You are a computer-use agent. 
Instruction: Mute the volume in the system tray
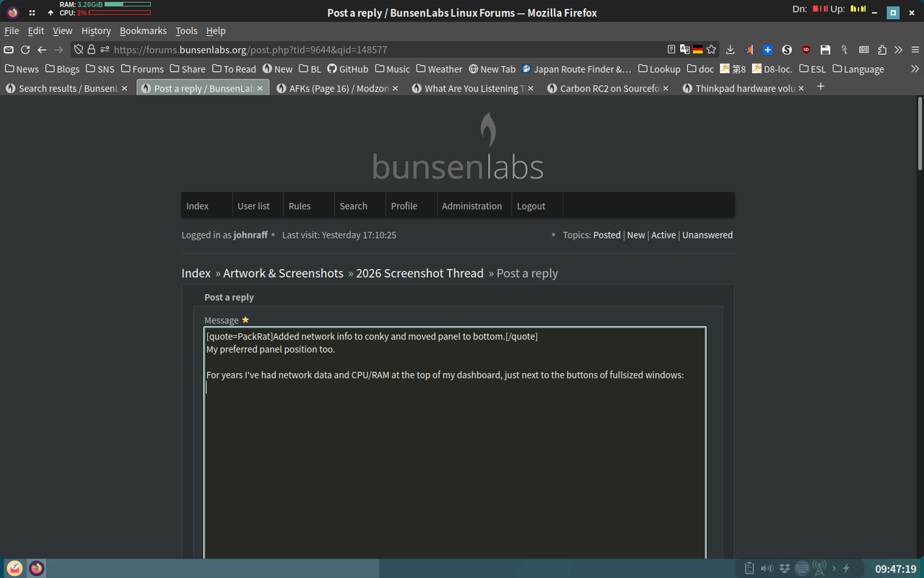767,569
